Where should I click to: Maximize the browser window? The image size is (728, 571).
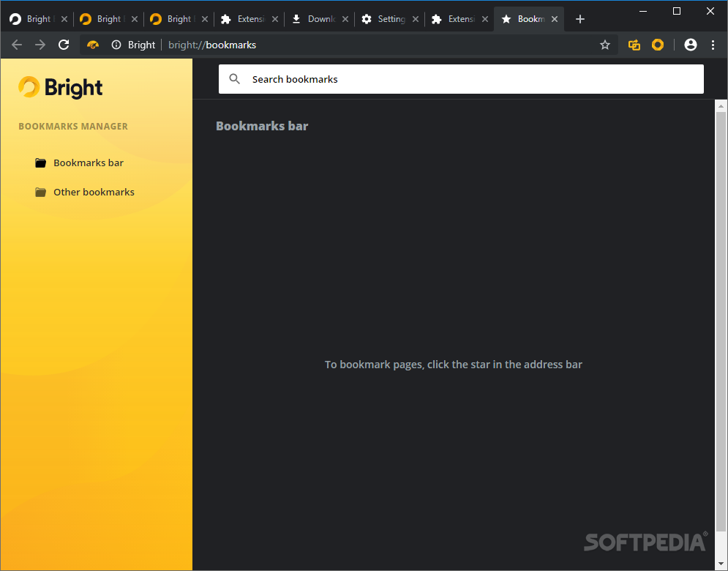pos(677,11)
